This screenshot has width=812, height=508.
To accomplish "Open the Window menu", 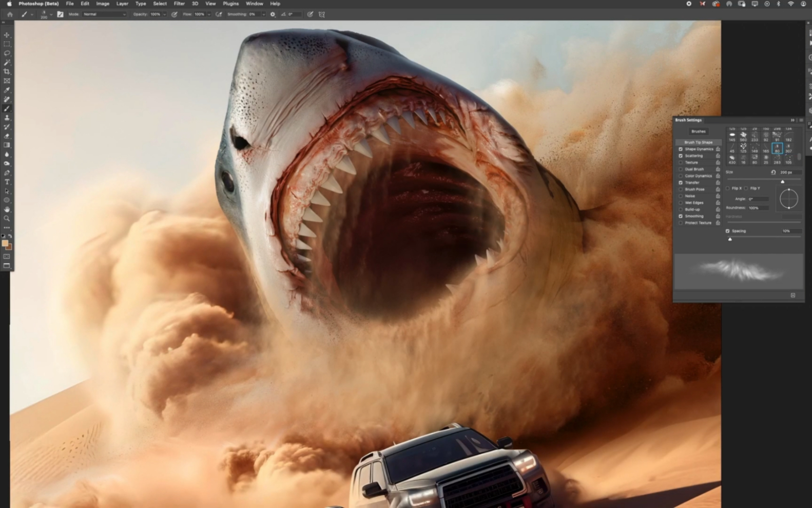I will (x=254, y=4).
